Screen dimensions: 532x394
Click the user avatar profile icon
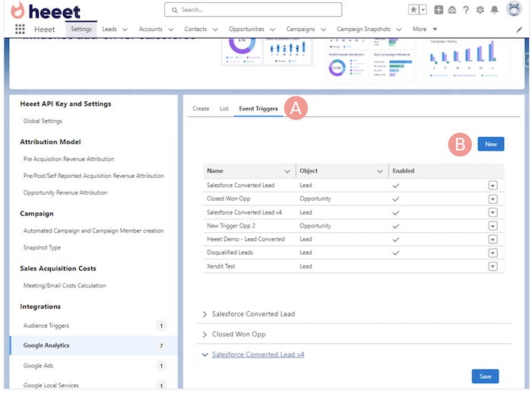[514, 9]
